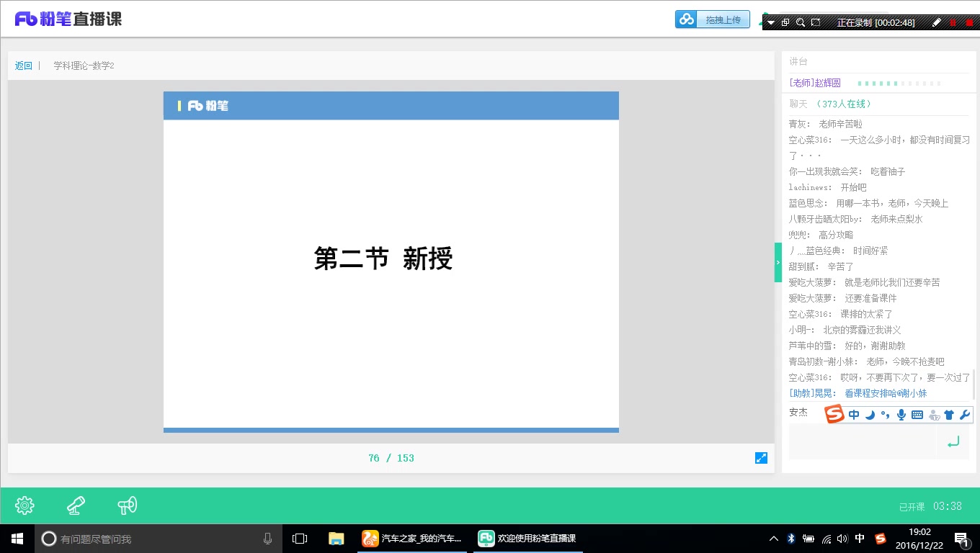Click 返回 link to go back

[x=24, y=66]
